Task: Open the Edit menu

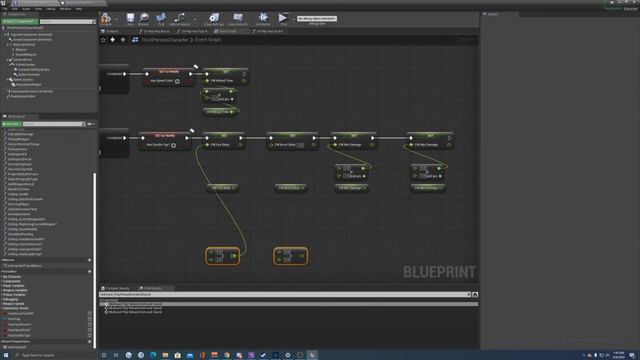Action: [15, 9]
